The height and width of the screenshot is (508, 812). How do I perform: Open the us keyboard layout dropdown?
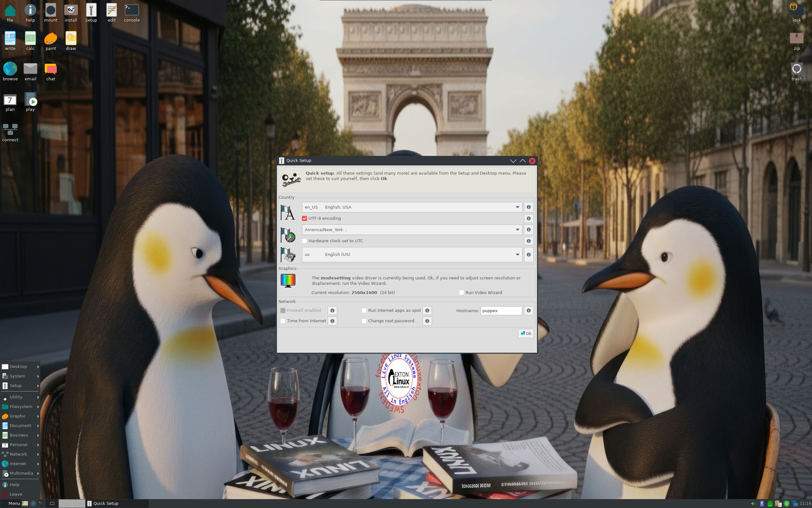pyautogui.click(x=412, y=254)
